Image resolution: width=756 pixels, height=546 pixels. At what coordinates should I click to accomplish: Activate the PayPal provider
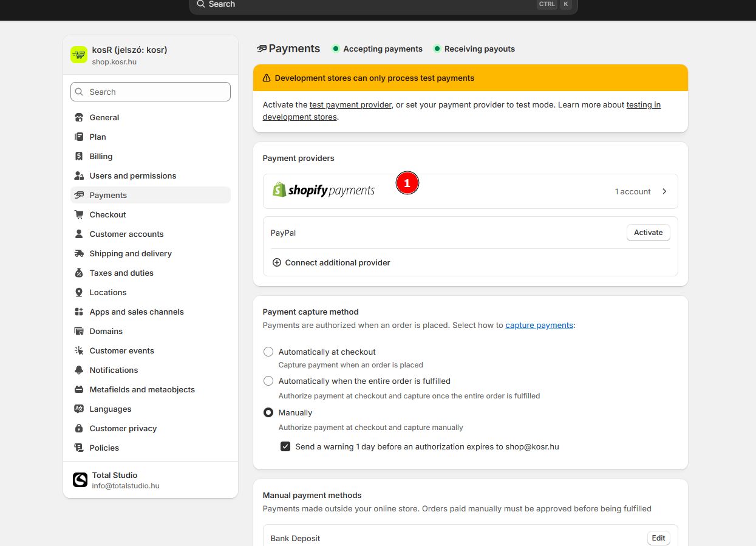click(648, 233)
